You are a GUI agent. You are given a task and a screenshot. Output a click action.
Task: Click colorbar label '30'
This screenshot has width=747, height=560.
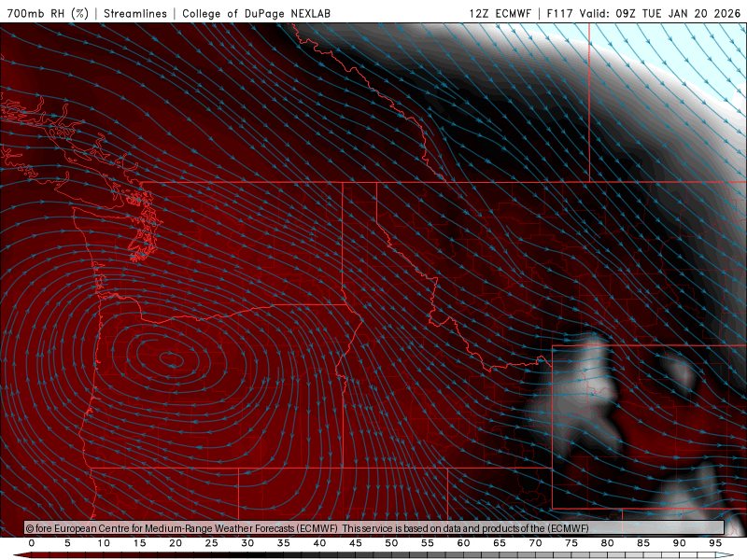coord(247,543)
